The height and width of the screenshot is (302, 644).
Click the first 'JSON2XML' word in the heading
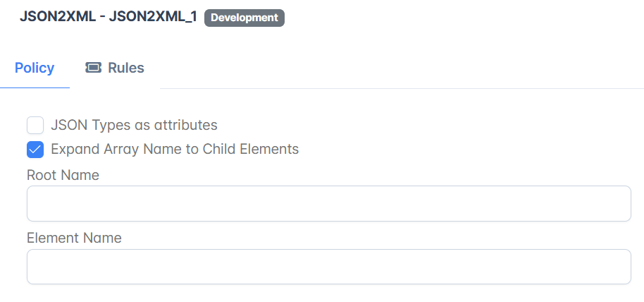tap(58, 17)
